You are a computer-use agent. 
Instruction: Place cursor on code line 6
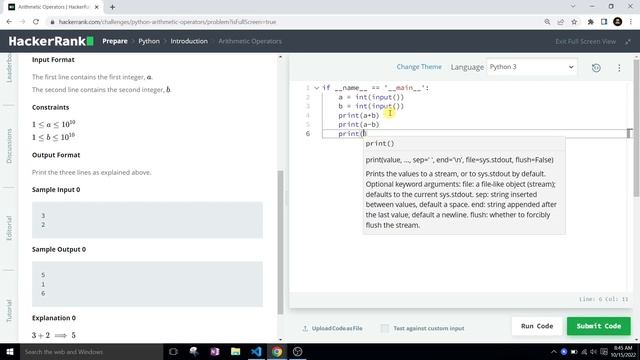click(473, 133)
